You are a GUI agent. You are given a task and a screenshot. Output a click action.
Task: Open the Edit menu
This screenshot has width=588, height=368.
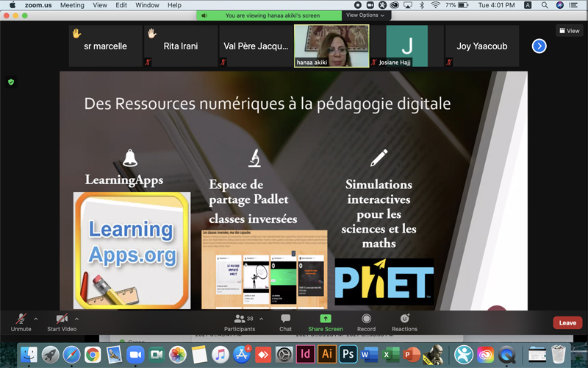[121, 5]
